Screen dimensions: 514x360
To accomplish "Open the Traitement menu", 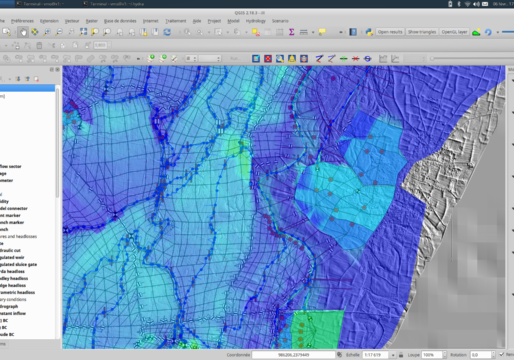I will tap(176, 21).
